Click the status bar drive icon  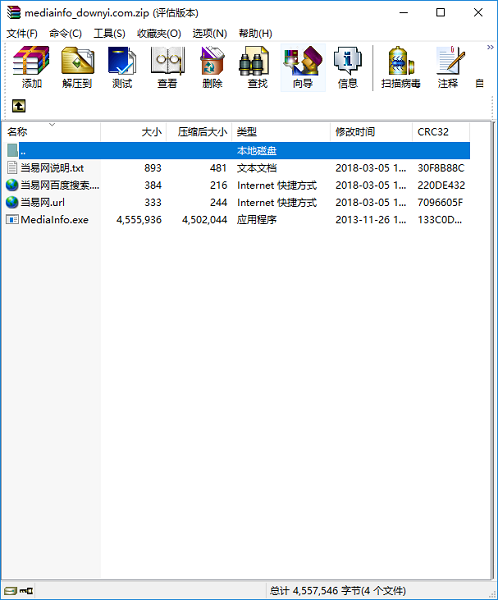10,591
